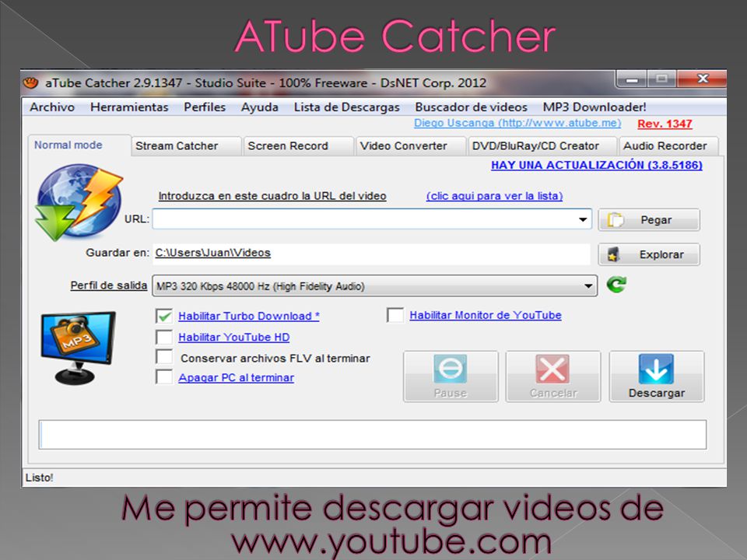Click the Apagar PC al terminar link text
747x560 pixels.
pos(236,378)
